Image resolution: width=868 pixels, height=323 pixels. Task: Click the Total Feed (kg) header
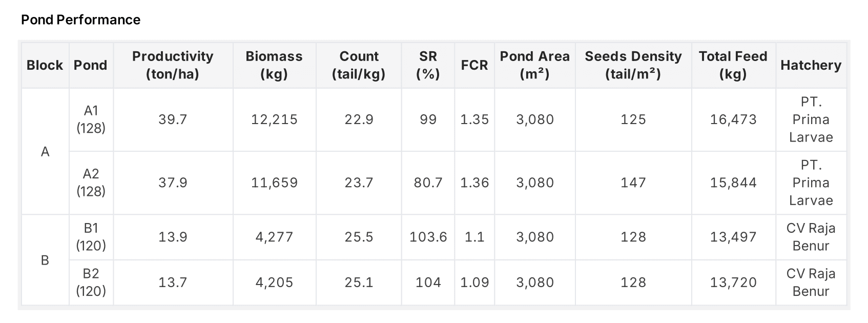click(733, 65)
